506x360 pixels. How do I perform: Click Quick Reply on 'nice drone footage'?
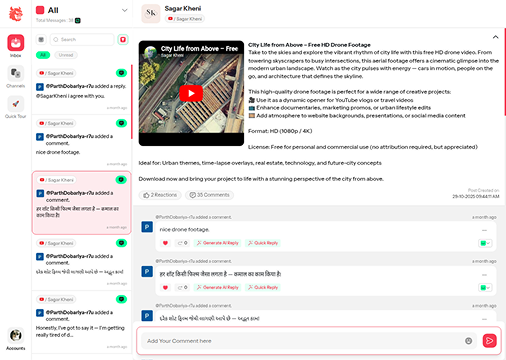[x=263, y=243]
